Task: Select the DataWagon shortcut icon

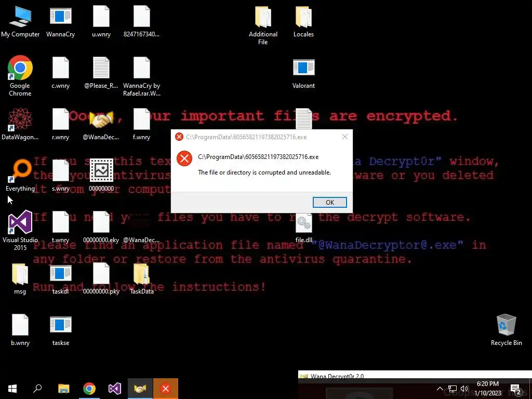Action: (20, 124)
